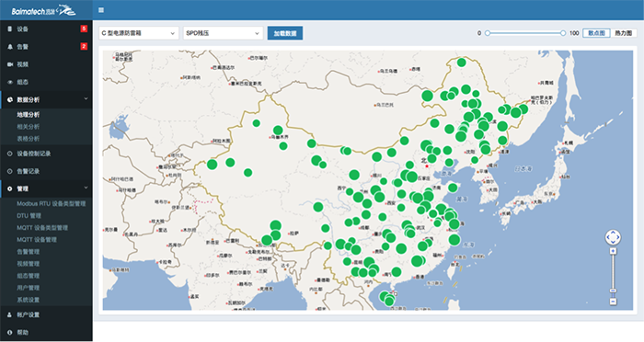Image resolution: width=644 pixels, height=342 pixels.
Task: Click the bell icon for 告警
Action: [x=10, y=47]
